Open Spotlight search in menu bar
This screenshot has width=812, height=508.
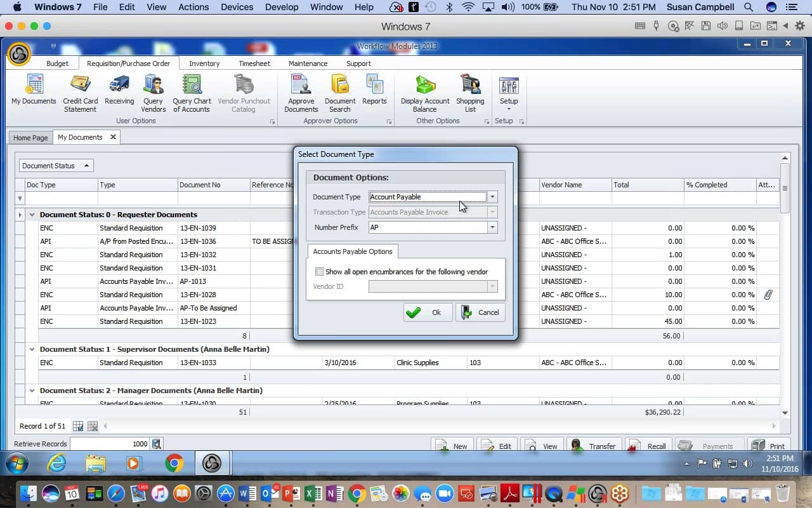tap(749, 7)
